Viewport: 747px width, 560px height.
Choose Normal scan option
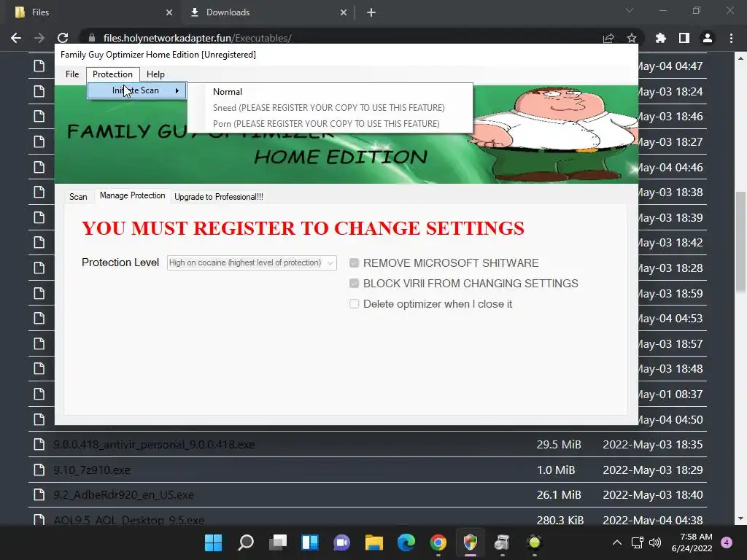(x=228, y=92)
